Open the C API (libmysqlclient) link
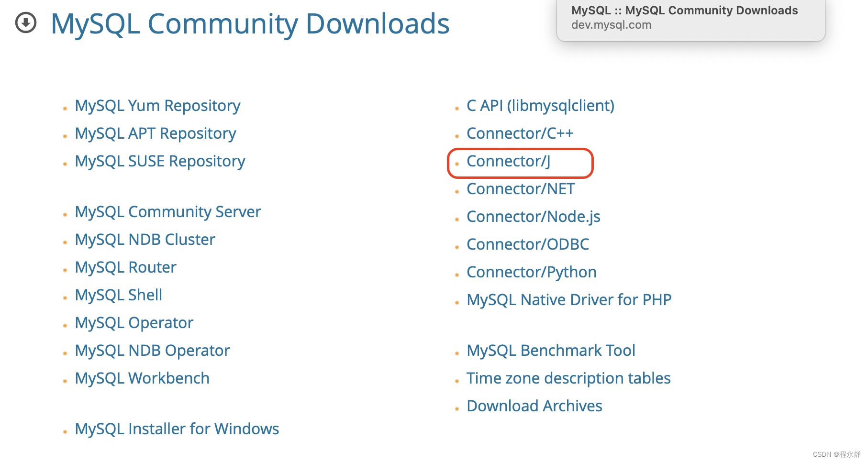868x462 pixels. coord(541,106)
